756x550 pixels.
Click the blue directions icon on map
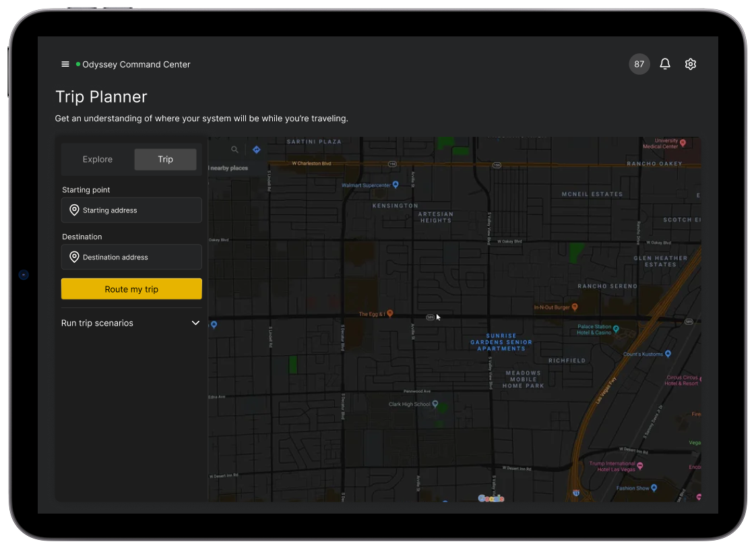[x=256, y=150]
